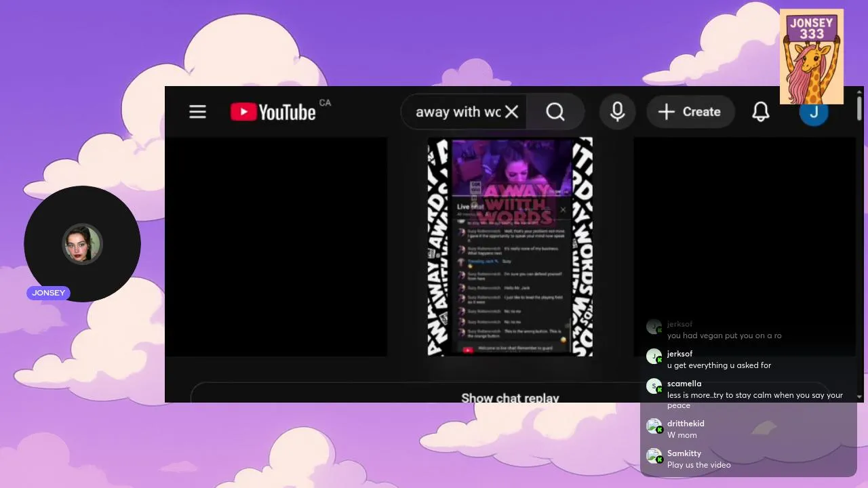Open the blue J account avatar

coord(814,113)
